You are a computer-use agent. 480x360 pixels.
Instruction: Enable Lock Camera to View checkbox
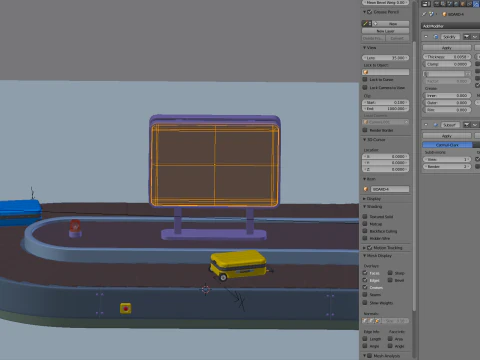click(365, 88)
